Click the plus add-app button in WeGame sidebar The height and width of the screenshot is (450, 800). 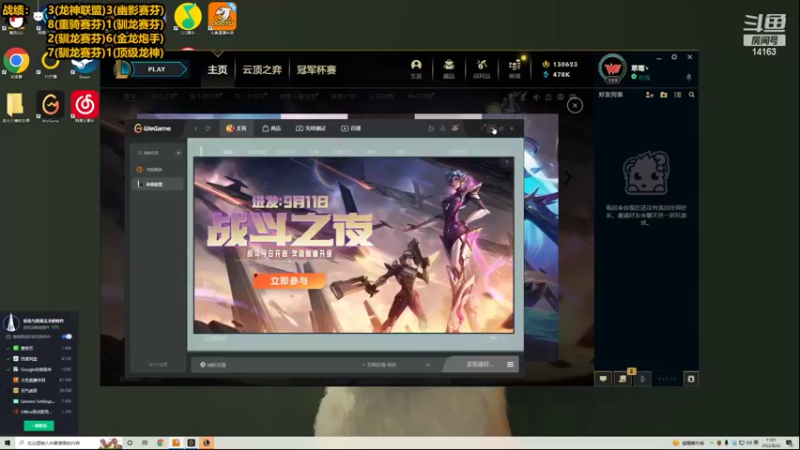tap(178, 153)
